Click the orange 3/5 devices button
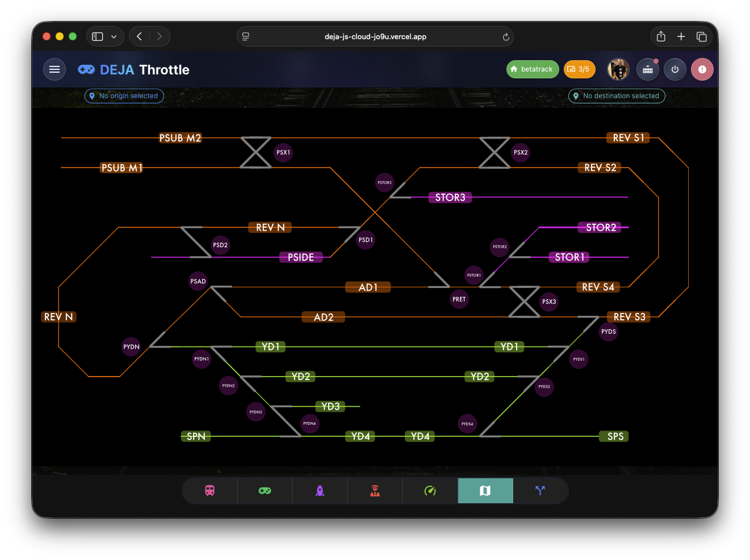This screenshot has width=750, height=560. [579, 69]
